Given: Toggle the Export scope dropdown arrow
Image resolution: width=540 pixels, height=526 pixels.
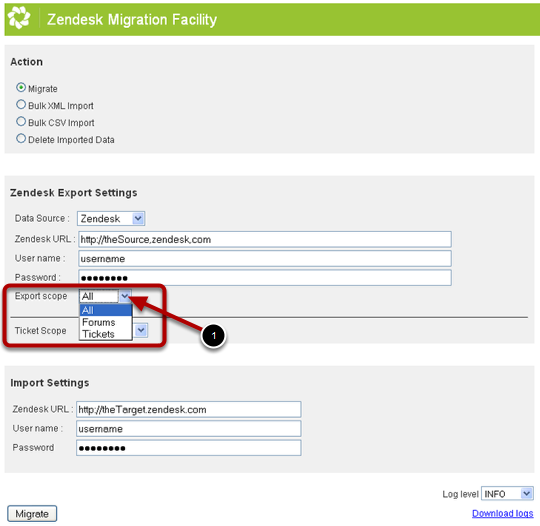Looking at the screenshot, I should click(x=125, y=296).
